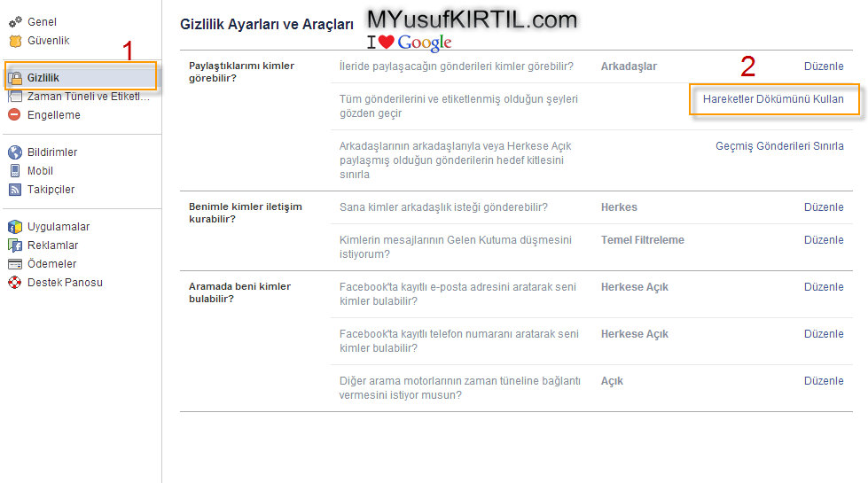
Task: Click 'Benimle kimler iletişim kurabilir?' heading
Action: pos(246,213)
